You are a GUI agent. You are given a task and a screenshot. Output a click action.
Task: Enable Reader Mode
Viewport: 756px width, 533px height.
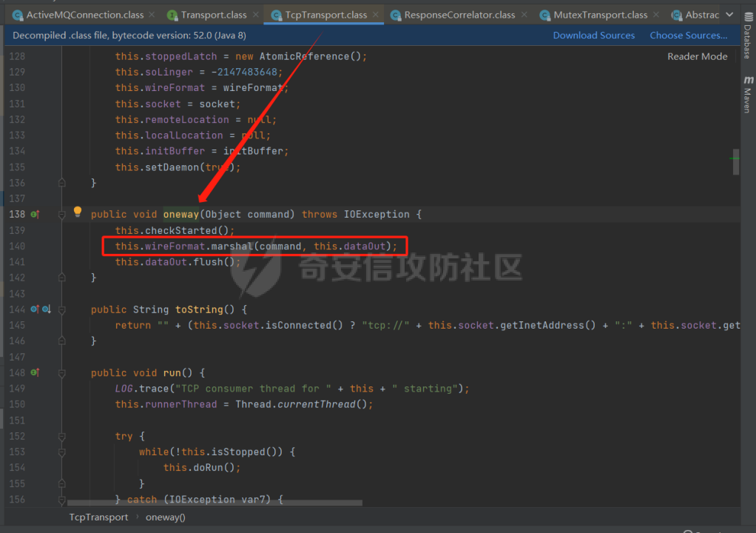(x=697, y=56)
